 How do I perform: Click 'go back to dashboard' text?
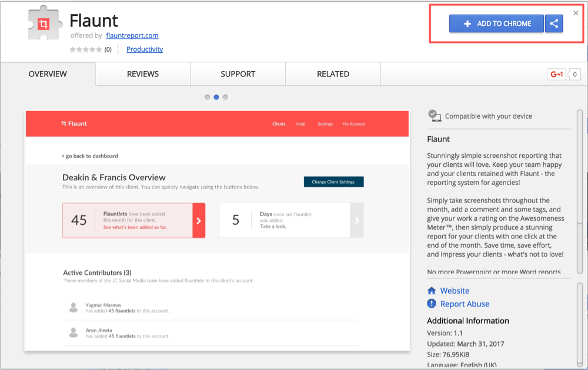[x=89, y=156]
